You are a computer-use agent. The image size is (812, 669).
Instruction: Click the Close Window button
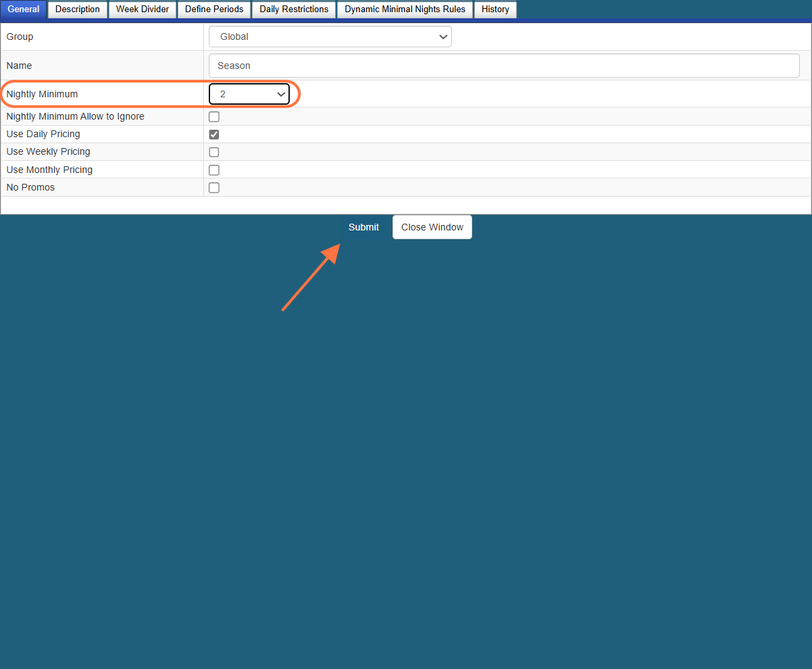[432, 227]
